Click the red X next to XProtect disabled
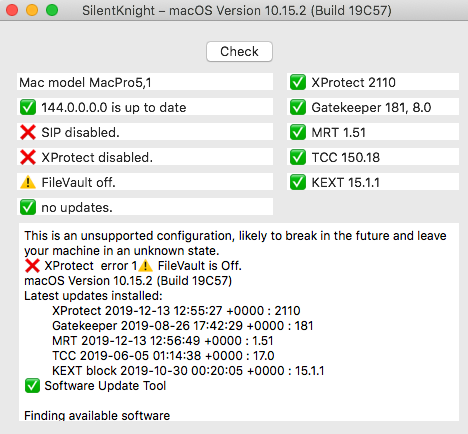 (28, 157)
